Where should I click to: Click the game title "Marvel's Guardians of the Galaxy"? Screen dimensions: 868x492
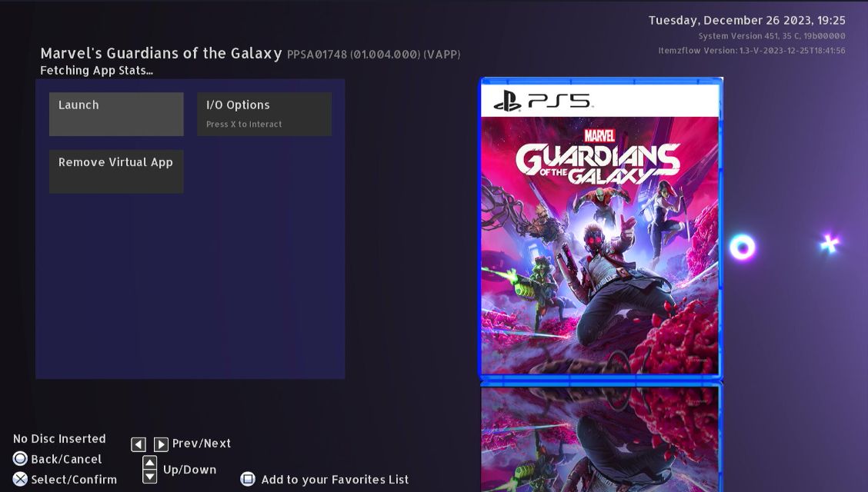pyautogui.click(x=161, y=54)
